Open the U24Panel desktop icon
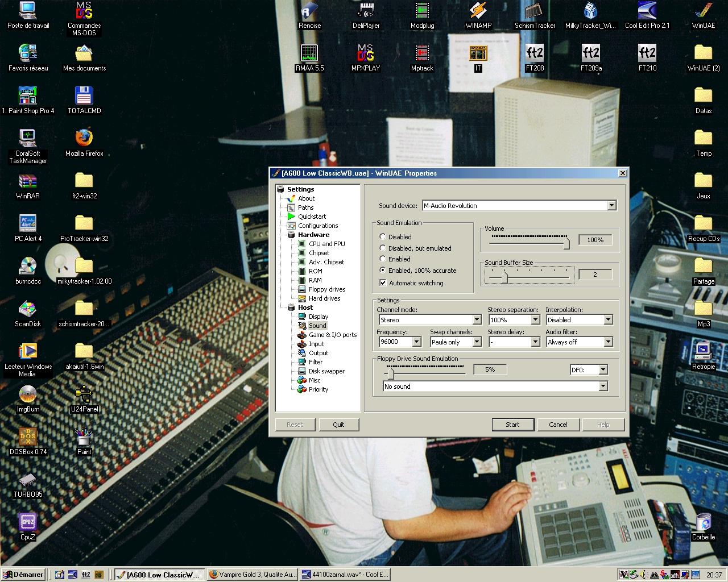This screenshot has height=582, width=728. (x=84, y=398)
